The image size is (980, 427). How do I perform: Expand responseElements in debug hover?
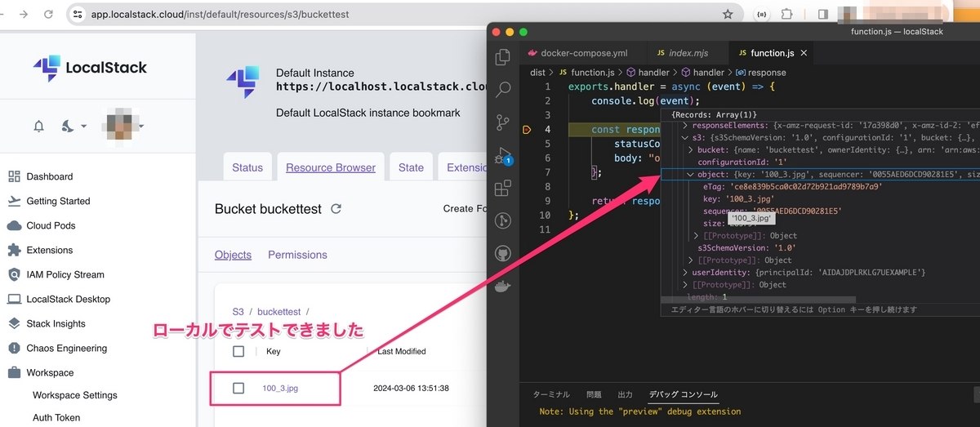685,127
